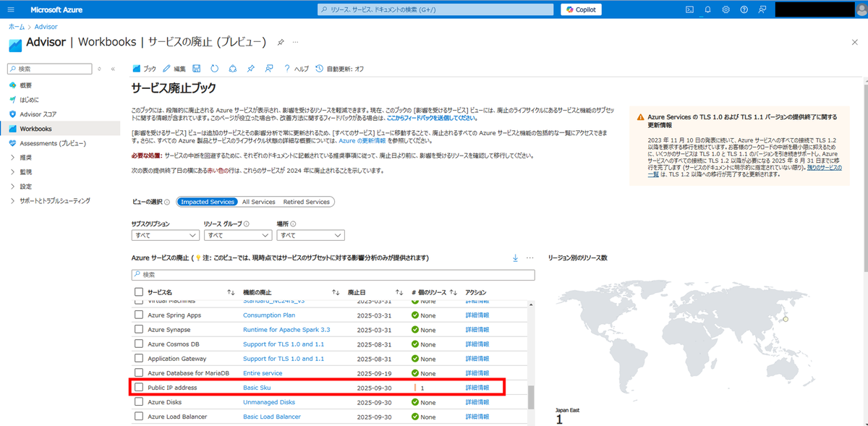The image size is (868, 426).
Task: Click the download arrow above the table
Action: click(516, 258)
